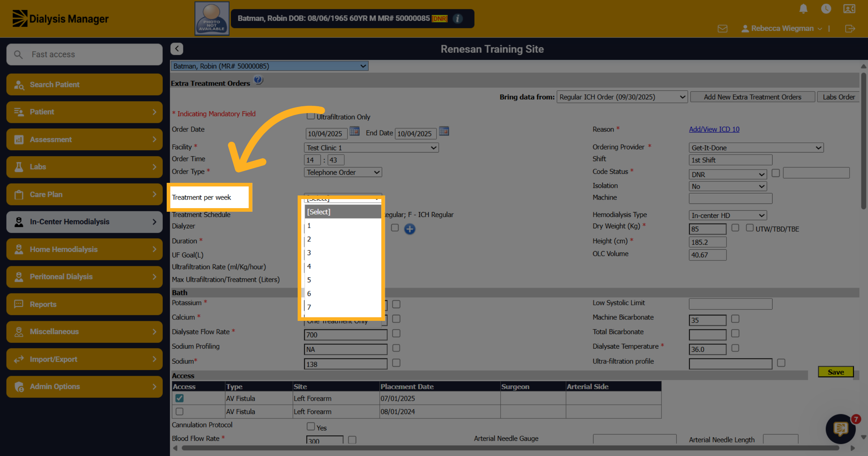The image size is (868, 456).
Task: Open the Order Type Telephone Order dropdown
Action: click(343, 172)
